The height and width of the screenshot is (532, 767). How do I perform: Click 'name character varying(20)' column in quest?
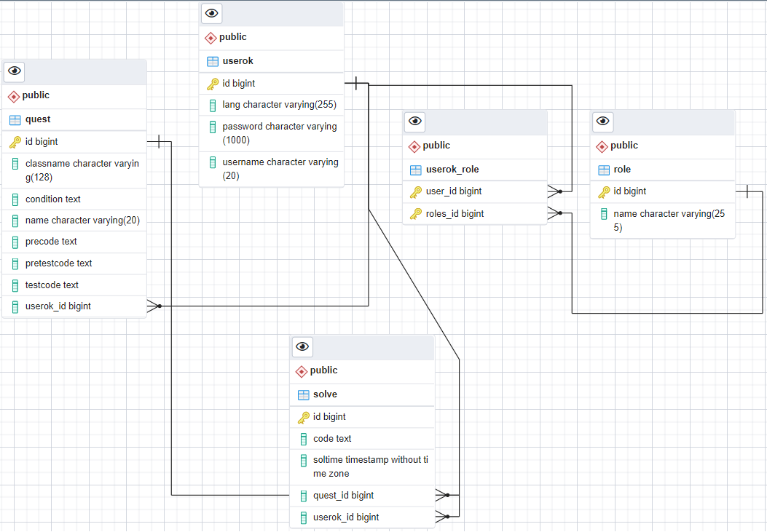[82, 221]
